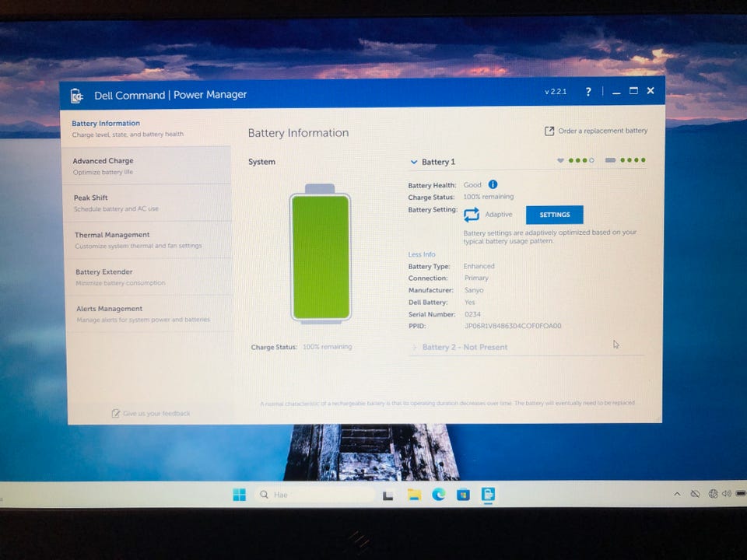Launch Microsoft Edge from the taskbar
Viewport: 747px width, 560px height.
pyautogui.click(x=439, y=495)
